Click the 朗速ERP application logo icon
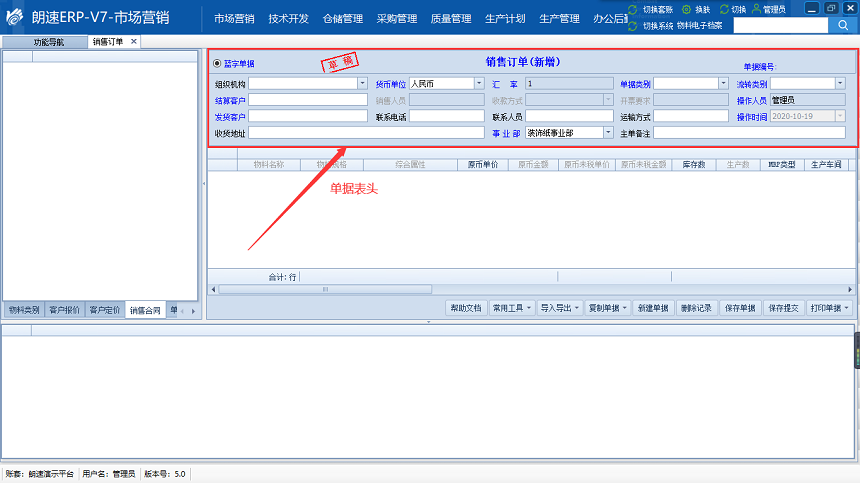 tap(15, 17)
